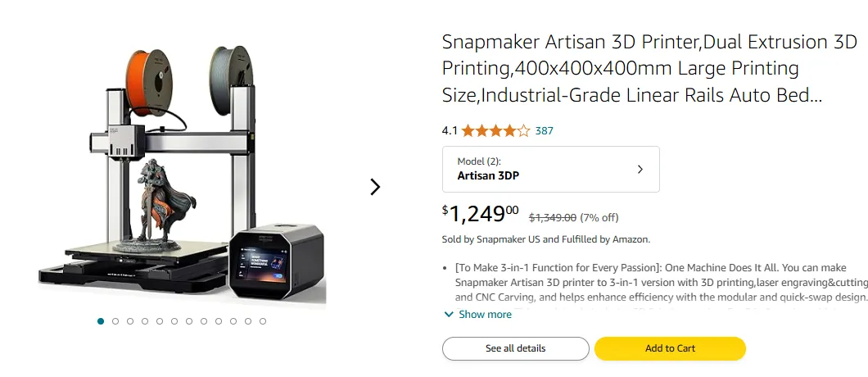Viewport: 868px width, 377px height.
Task: Go to the eleventh carousel dot
Action: [x=248, y=321]
